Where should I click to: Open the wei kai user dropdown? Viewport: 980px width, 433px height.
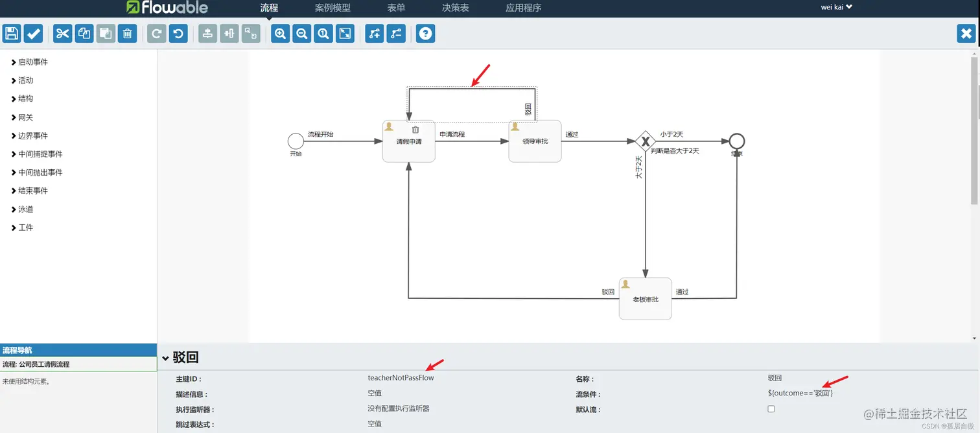pos(836,7)
